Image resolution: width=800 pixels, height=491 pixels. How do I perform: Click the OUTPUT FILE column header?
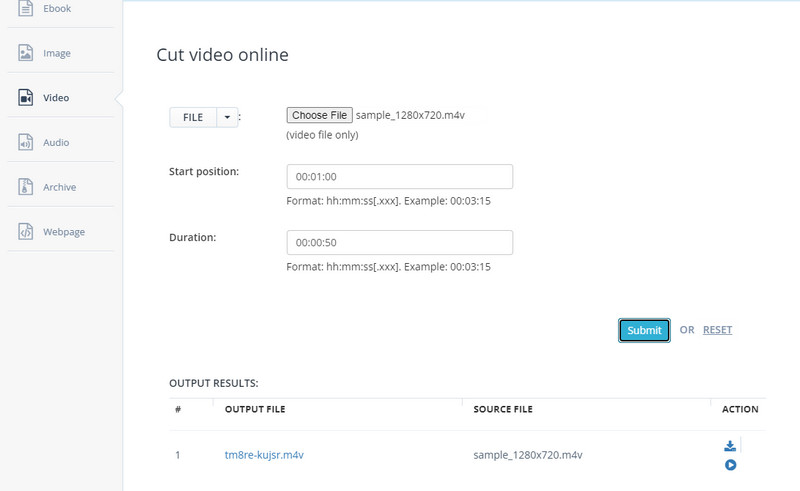coord(255,409)
